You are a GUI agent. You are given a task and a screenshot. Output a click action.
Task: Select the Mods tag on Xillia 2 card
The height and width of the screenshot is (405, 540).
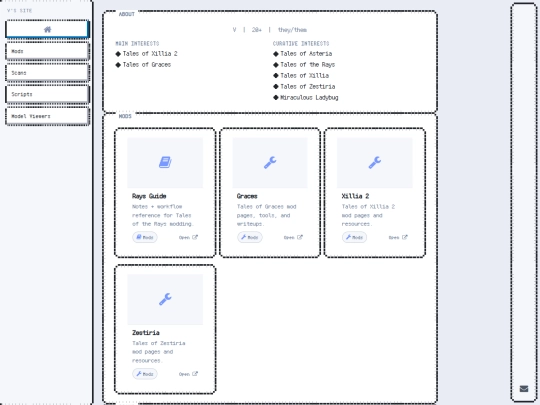354,237
